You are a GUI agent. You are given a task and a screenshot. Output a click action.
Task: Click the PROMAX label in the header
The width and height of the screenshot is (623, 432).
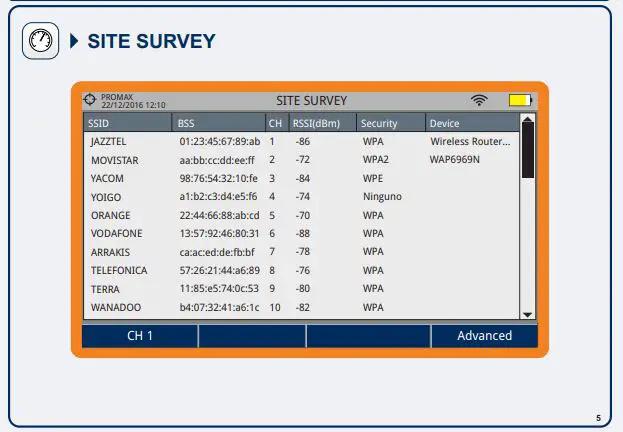pos(117,97)
